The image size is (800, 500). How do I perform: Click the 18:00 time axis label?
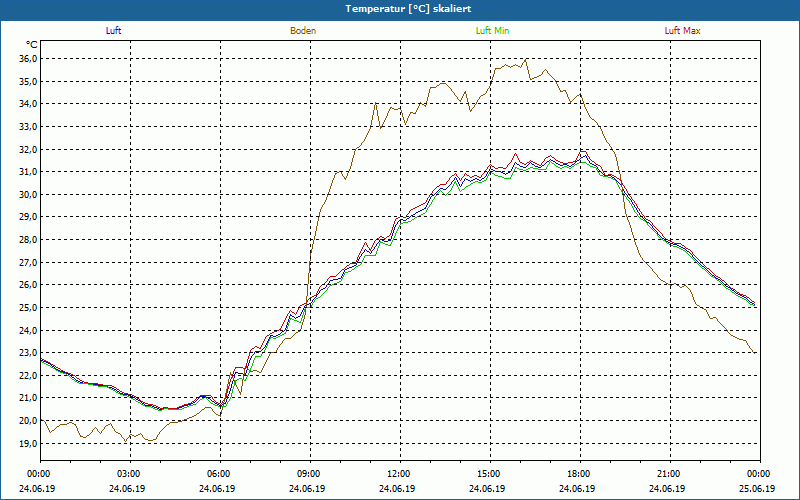click(579, 474)
